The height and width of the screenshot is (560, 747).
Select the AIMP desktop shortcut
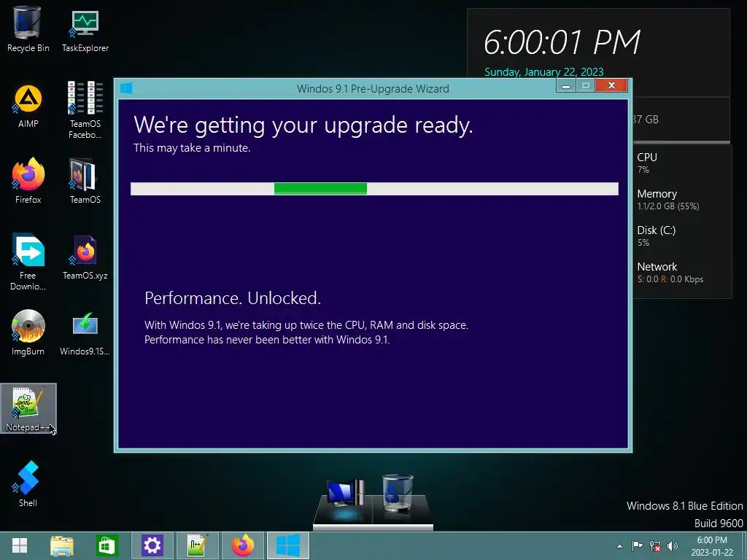28,106
